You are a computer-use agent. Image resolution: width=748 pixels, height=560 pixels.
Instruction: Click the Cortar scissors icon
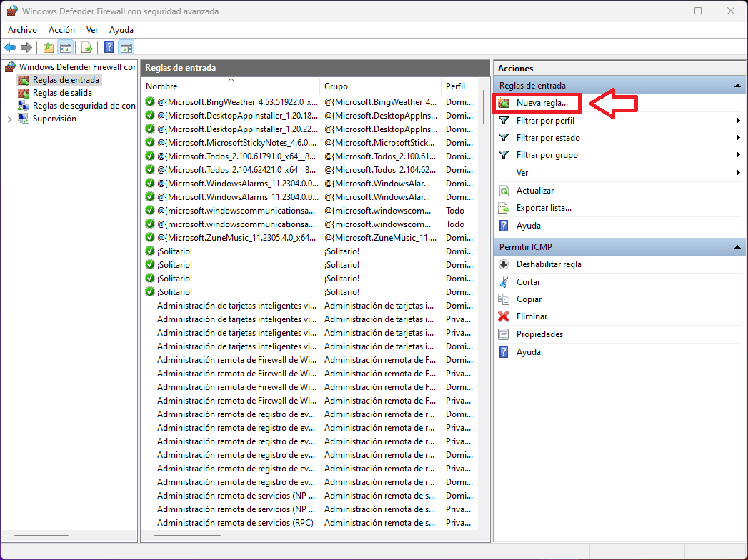click(504, 282)
